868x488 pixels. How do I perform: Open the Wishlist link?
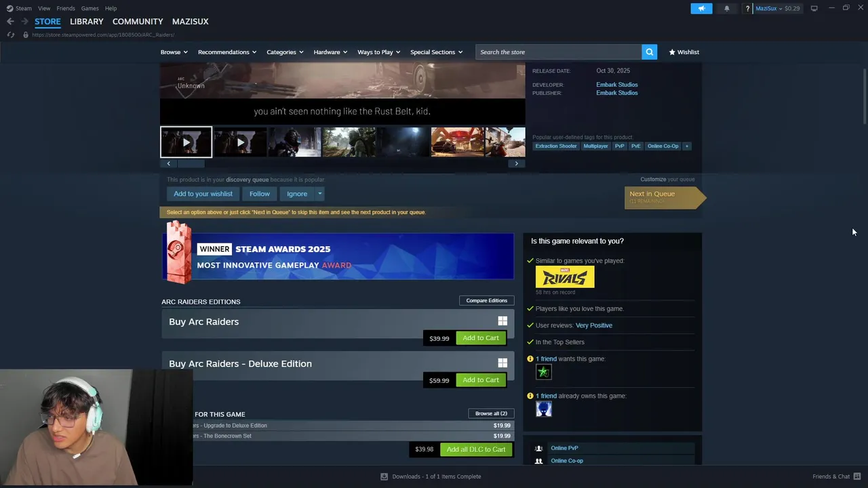tap(684, 52)
